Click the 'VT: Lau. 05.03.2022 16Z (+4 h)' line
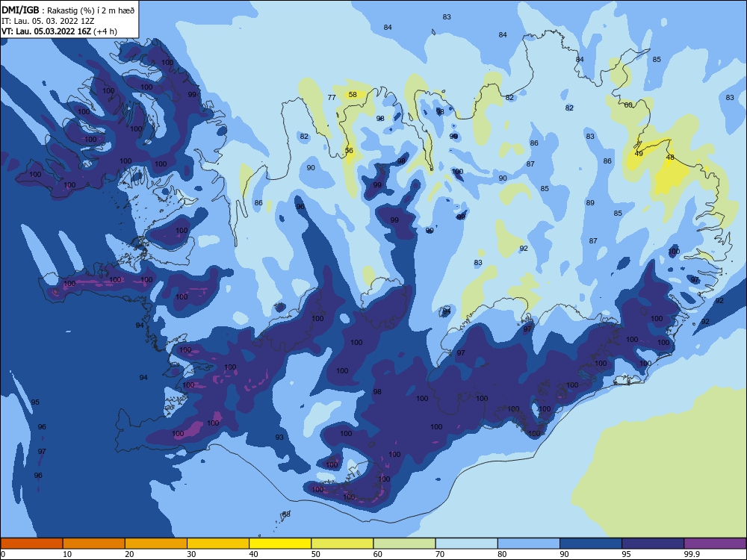 point(59,31)
